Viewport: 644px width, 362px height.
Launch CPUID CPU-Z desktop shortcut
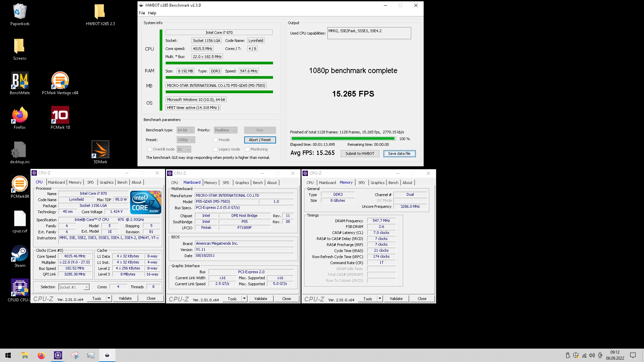coord(19,291)
